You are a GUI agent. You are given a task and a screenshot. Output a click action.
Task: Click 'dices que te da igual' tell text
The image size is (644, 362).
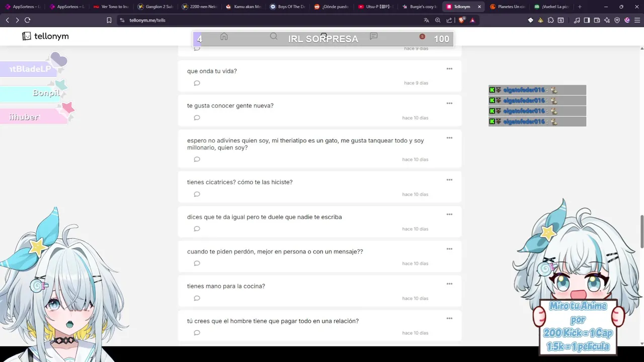(x=264, y=217)
